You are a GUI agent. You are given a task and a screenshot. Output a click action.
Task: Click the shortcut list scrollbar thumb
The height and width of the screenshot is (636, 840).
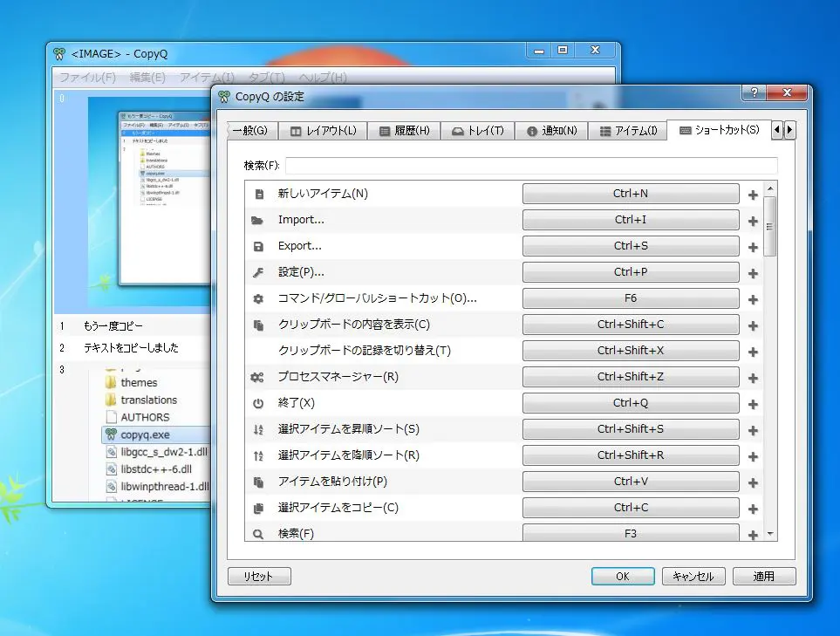tap(770, 227)
